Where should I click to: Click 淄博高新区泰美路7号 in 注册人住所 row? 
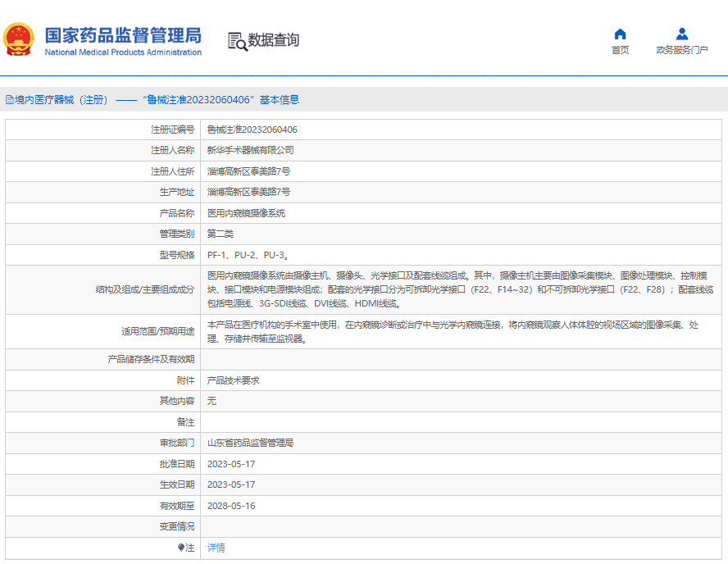248,171
